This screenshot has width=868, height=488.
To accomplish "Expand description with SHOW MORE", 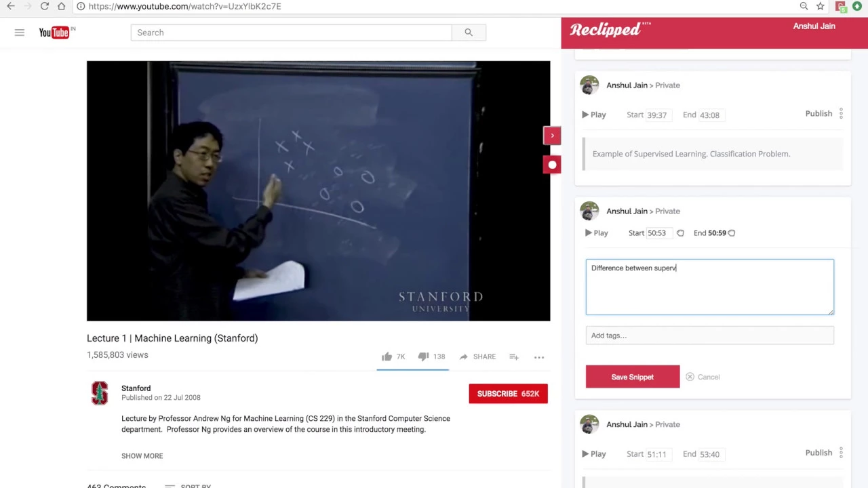I will [x=142, y=456].
